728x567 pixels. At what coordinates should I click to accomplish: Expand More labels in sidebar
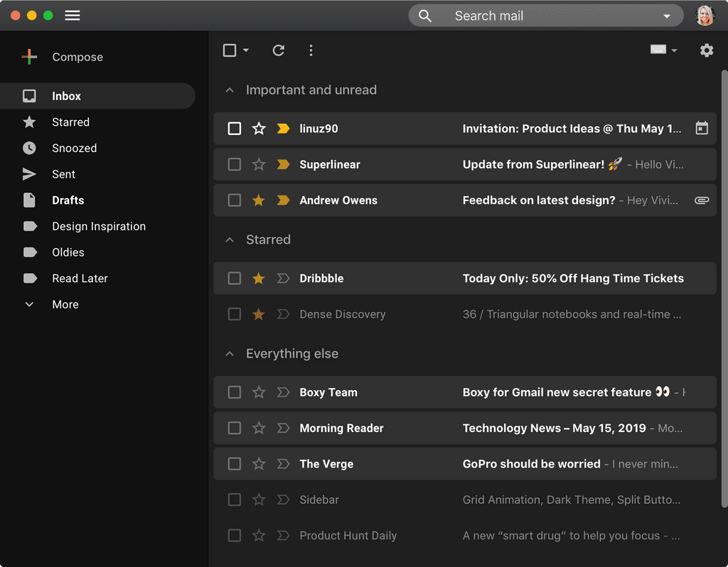65,304
